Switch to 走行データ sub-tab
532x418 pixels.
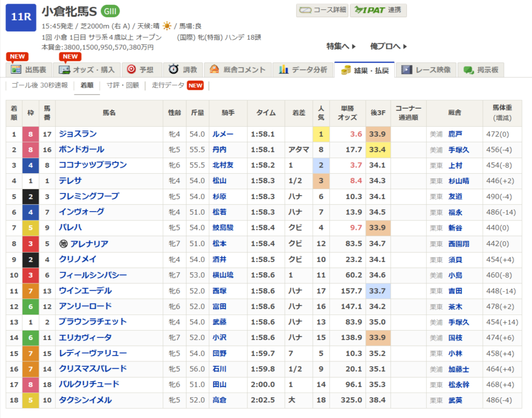click(168, 85)
